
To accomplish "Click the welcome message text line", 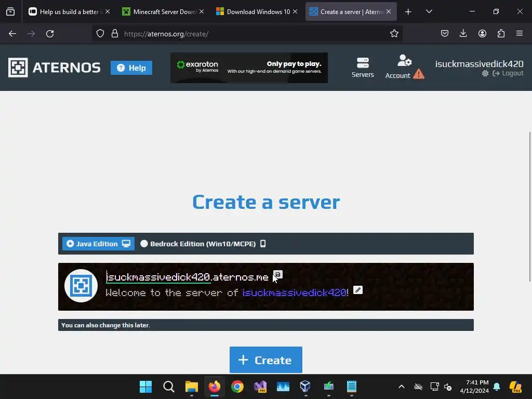I will [228, 292].
